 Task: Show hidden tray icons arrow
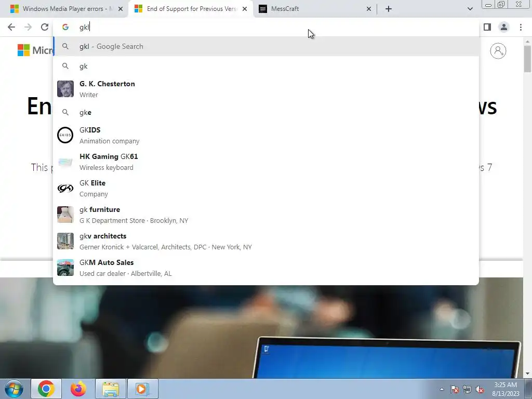click(442, 389)
